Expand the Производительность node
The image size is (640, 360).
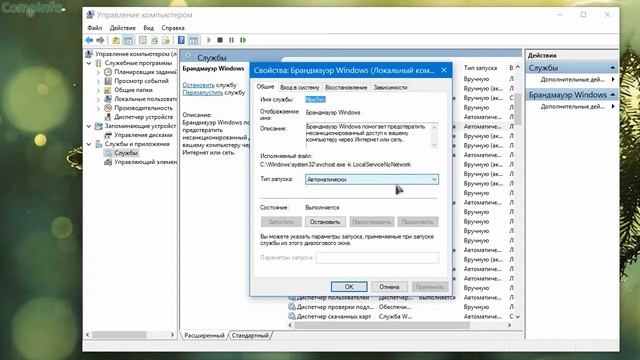[98, 108]
